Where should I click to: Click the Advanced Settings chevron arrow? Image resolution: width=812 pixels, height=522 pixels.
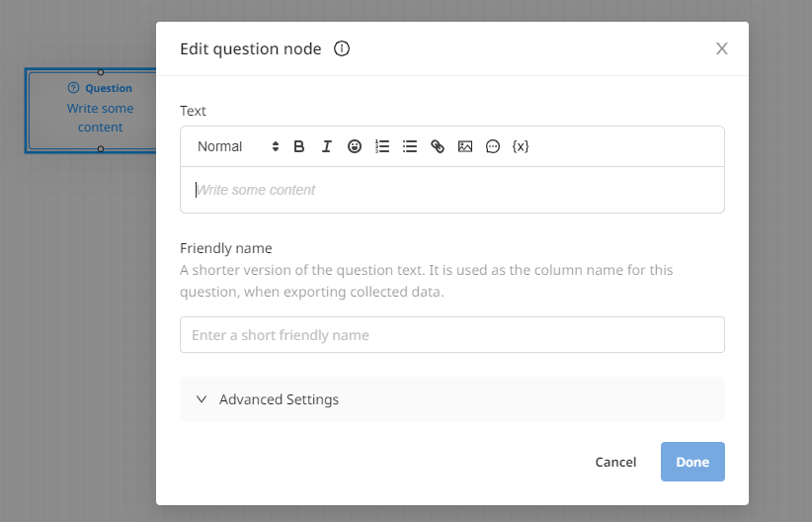pyautogui.click(x=202, y=399)
